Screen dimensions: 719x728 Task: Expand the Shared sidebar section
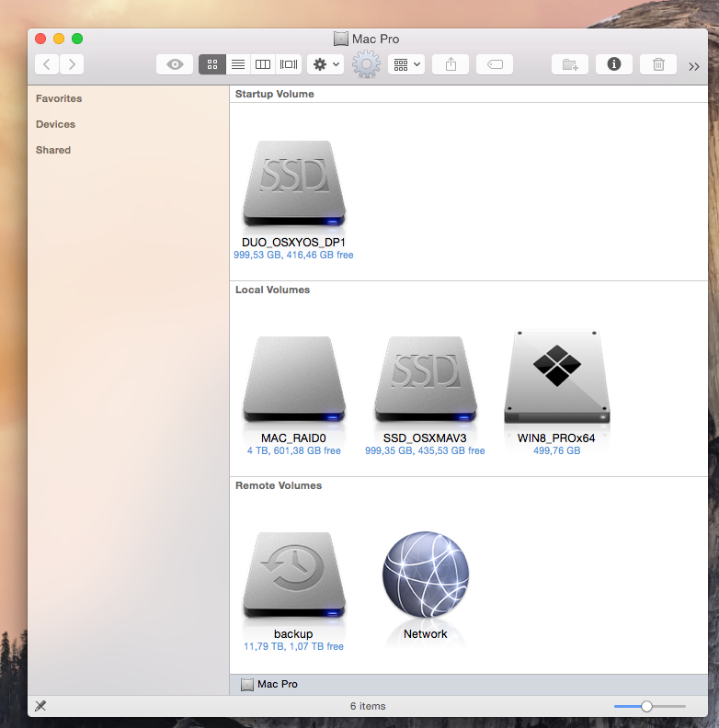53,150
